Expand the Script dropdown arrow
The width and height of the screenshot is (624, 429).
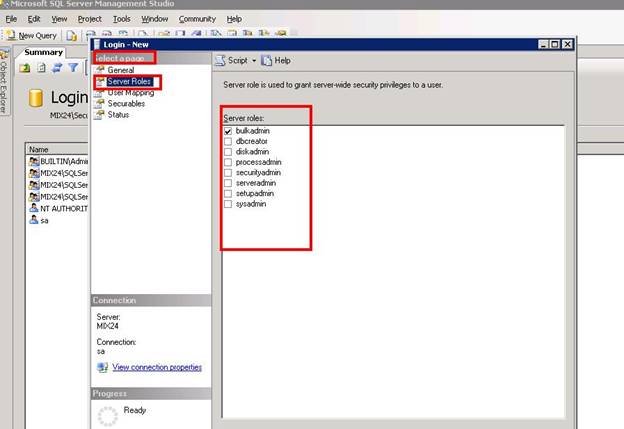254,60
